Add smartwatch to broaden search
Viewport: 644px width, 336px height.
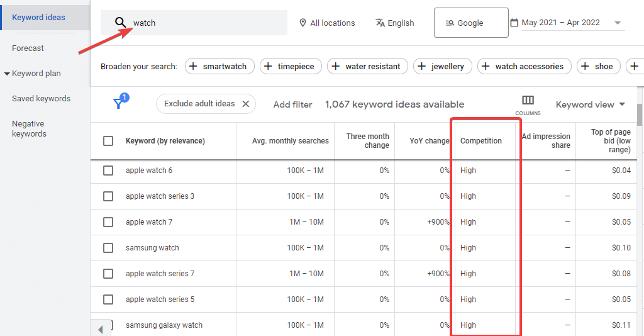219,66
